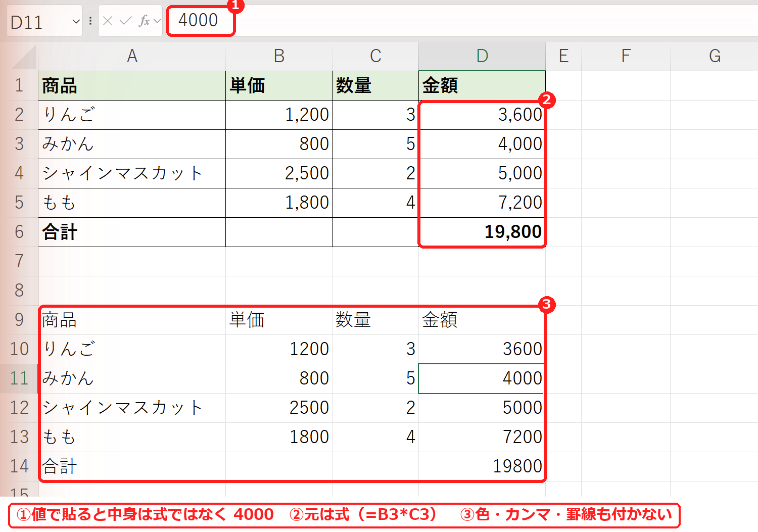Click cell C11 showing 5 in pasted table

click(x=375, y=378)
